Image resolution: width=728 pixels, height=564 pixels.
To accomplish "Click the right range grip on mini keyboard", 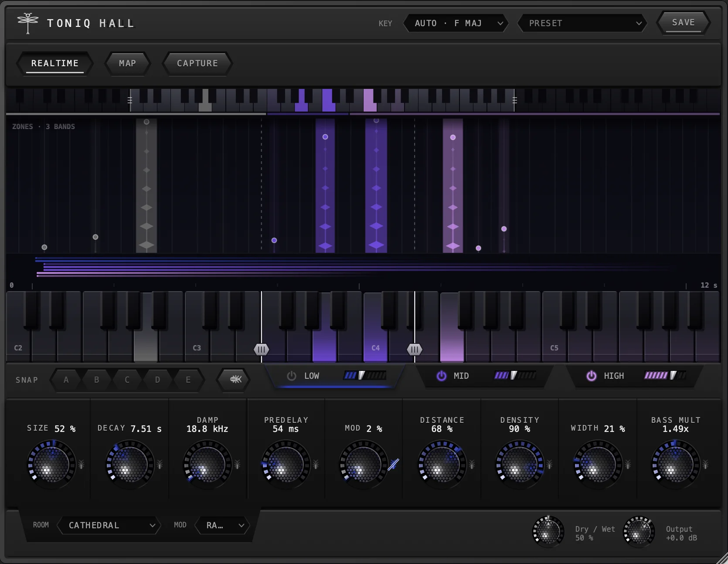I will tap(515, 100).
